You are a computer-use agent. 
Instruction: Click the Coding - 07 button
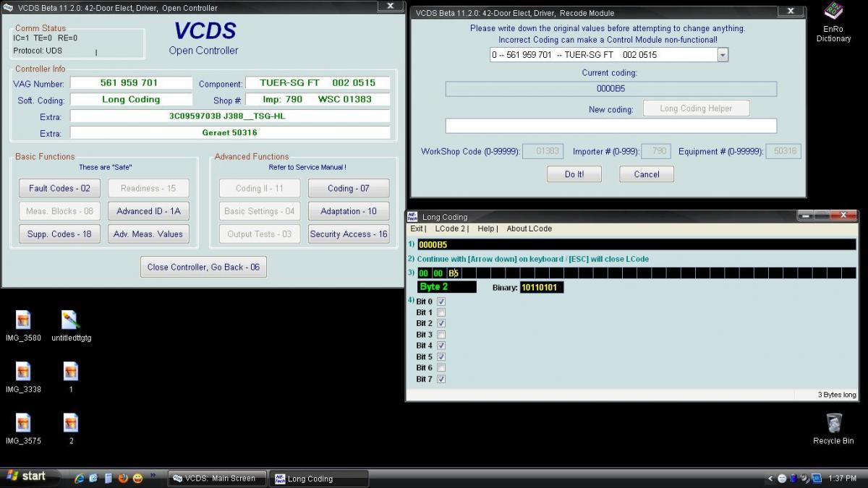click(x=349, y=189)
